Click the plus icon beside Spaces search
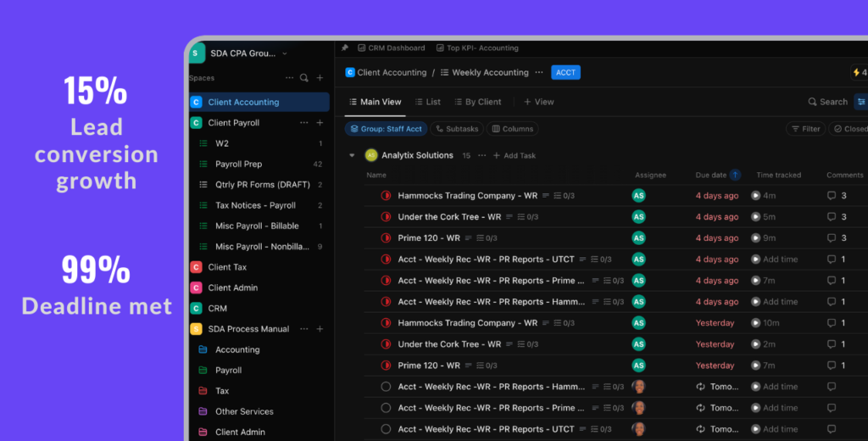The width and height of the screenshot is (868, 441). click(x=320, y=78)
